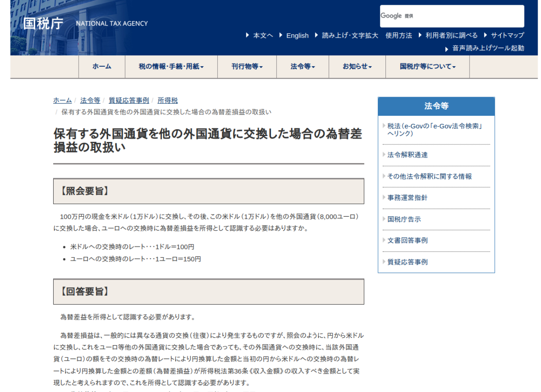Image resolution: width=541 pixels, height=392 pixels.
Task: Click the arrow icon before 本文へ
Action: coord(248,35)
